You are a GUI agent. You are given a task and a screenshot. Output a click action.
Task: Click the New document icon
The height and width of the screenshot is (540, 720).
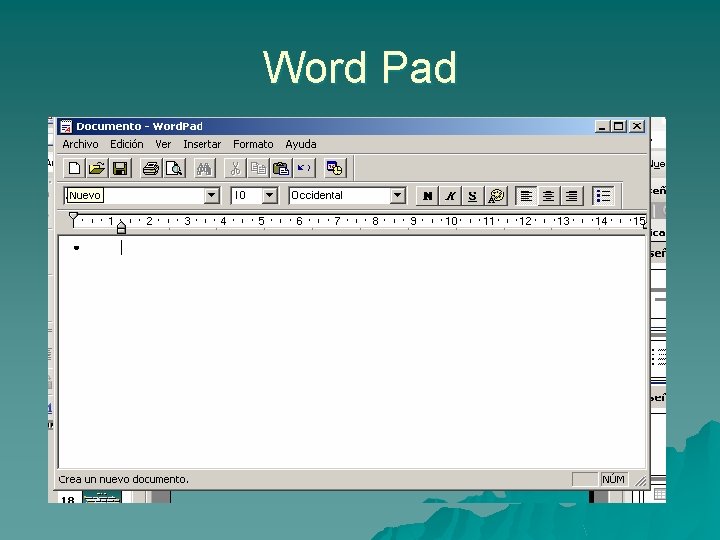(x=74, y=168)
